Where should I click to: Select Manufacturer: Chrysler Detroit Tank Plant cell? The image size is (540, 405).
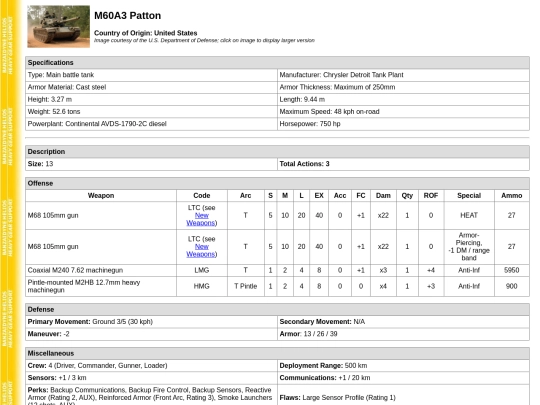(403, 75)
